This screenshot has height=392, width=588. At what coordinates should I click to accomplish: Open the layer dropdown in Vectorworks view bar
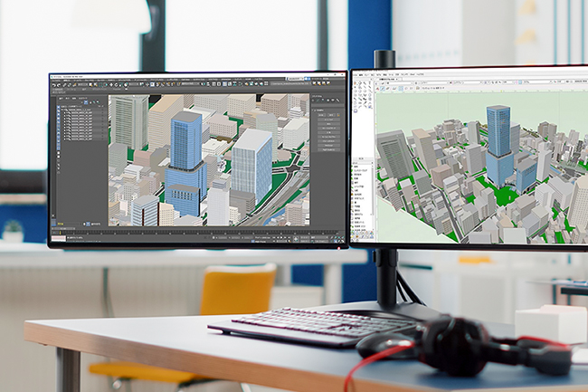(435, 83)
